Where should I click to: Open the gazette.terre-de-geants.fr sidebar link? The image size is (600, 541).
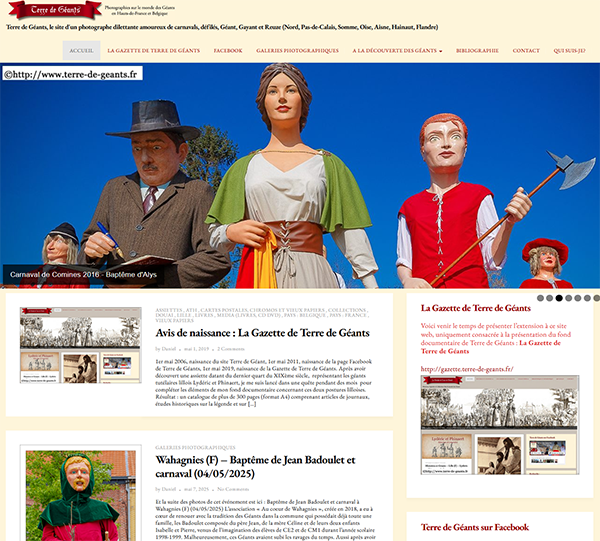467,369
